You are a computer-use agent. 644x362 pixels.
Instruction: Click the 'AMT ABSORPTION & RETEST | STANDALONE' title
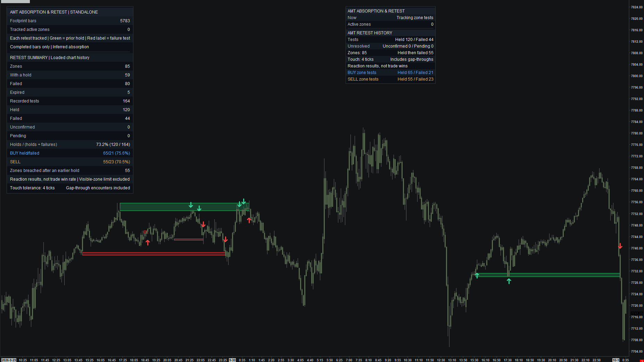point(54,12)
